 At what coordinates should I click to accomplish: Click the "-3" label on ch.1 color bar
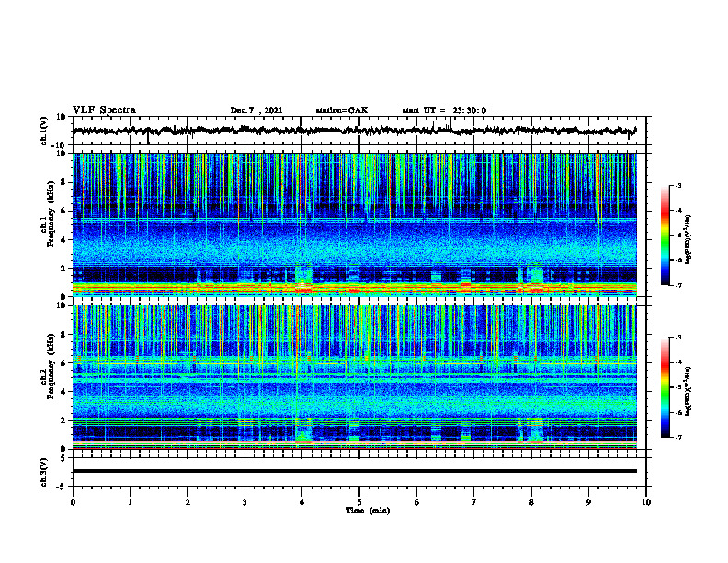[x=678, y=186]
